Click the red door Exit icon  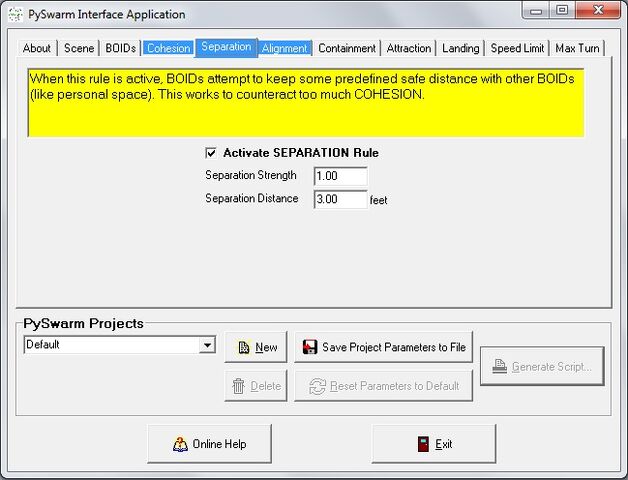423,444
